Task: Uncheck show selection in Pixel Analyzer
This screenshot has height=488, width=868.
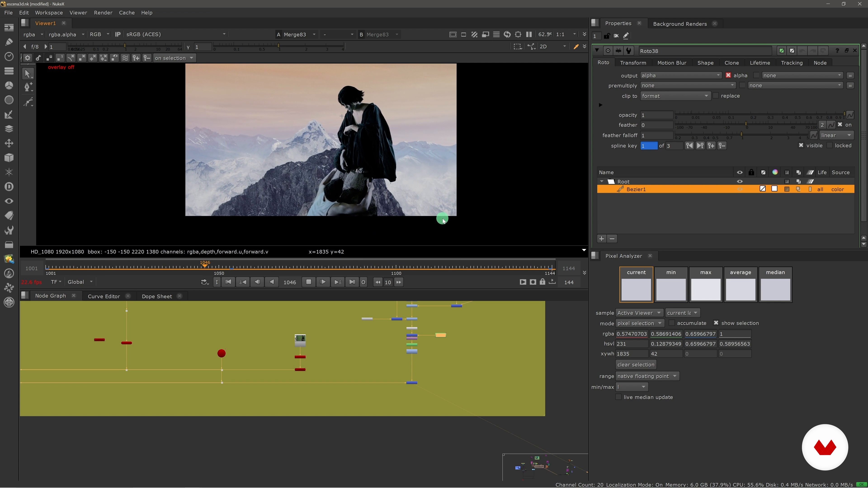Action: [x=716, y=323]
